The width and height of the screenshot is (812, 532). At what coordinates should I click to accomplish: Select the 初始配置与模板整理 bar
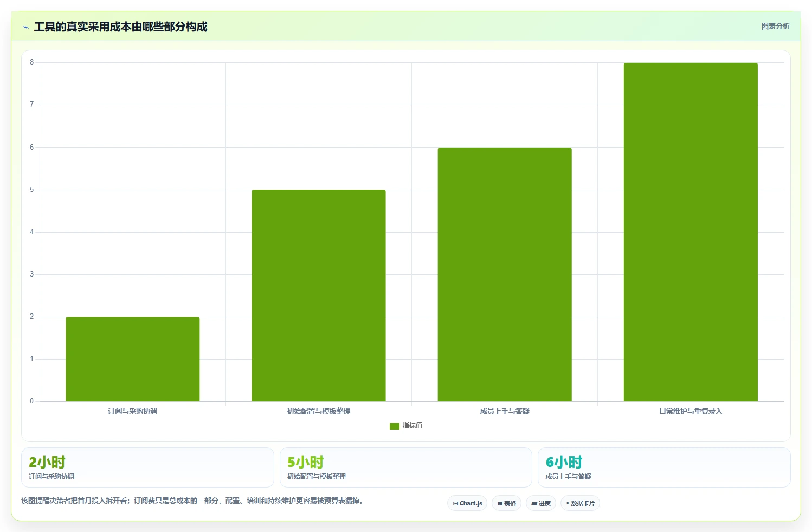pos(319,296)
